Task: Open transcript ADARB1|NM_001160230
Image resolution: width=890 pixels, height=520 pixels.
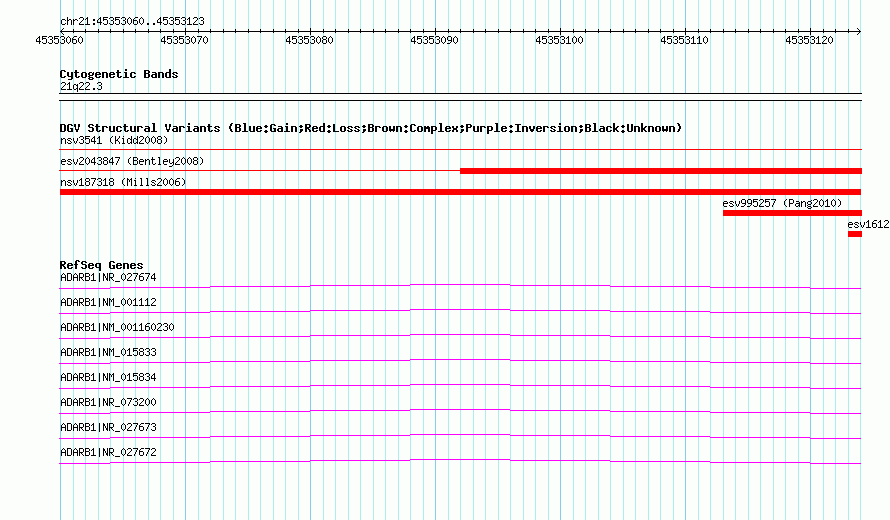Action: tap(117, 328)
